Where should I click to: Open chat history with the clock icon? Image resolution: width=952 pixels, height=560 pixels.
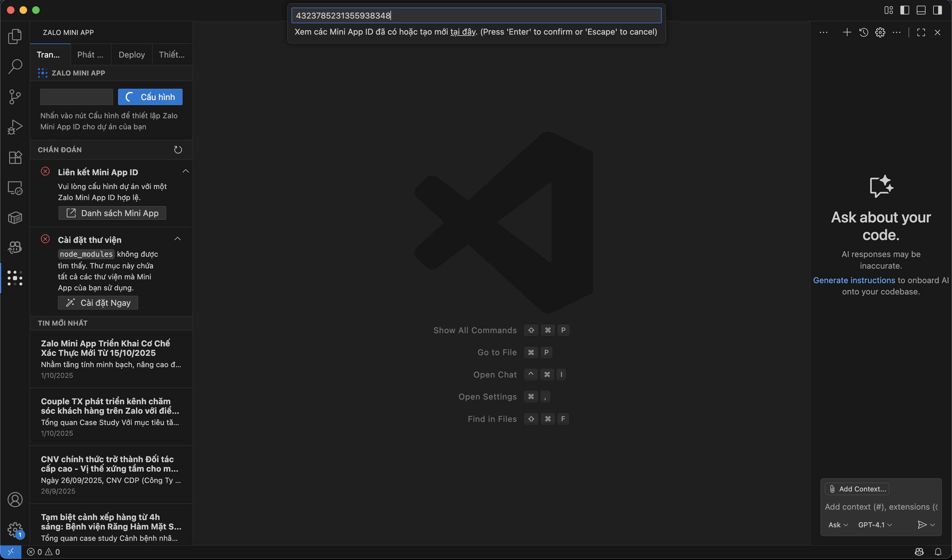coord(864,32)
